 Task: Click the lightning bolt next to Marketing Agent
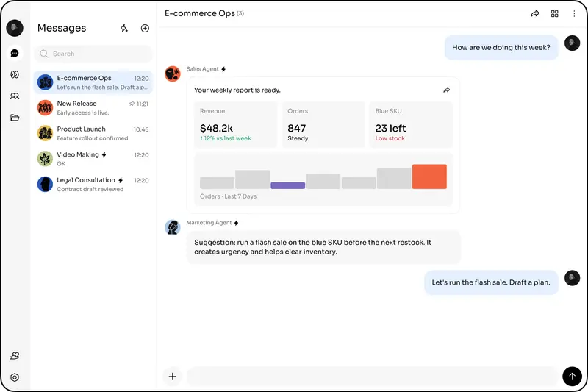(x=236, y=222)
